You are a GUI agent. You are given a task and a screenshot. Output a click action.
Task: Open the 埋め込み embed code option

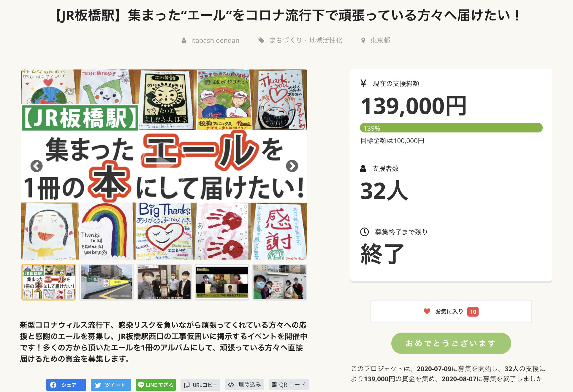tap(244, 385)
